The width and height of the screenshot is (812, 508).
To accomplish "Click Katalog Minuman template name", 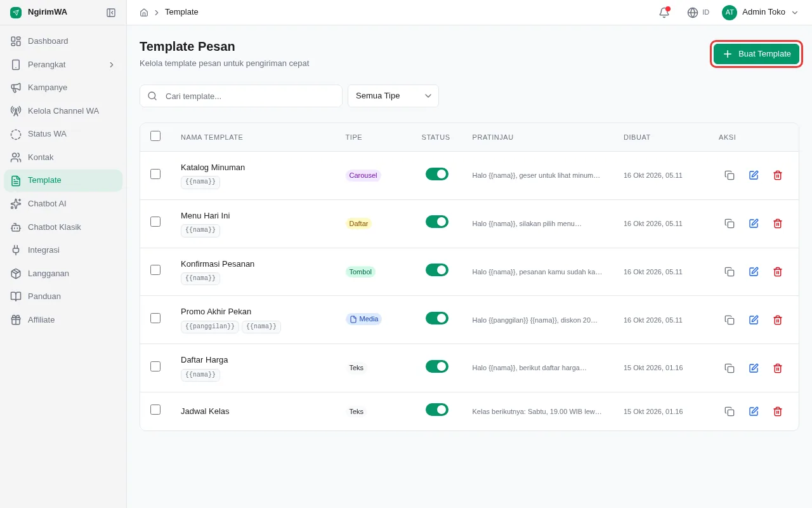I will pos(213,168).
